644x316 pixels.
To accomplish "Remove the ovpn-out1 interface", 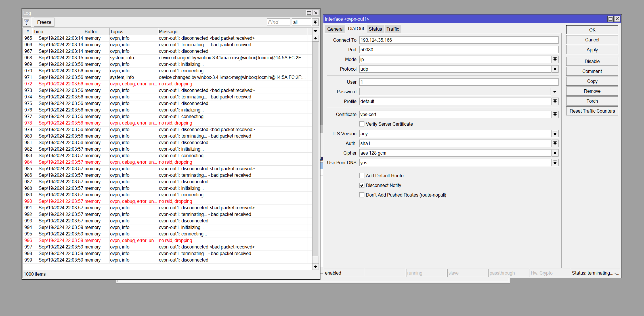I will coord(592,91).
